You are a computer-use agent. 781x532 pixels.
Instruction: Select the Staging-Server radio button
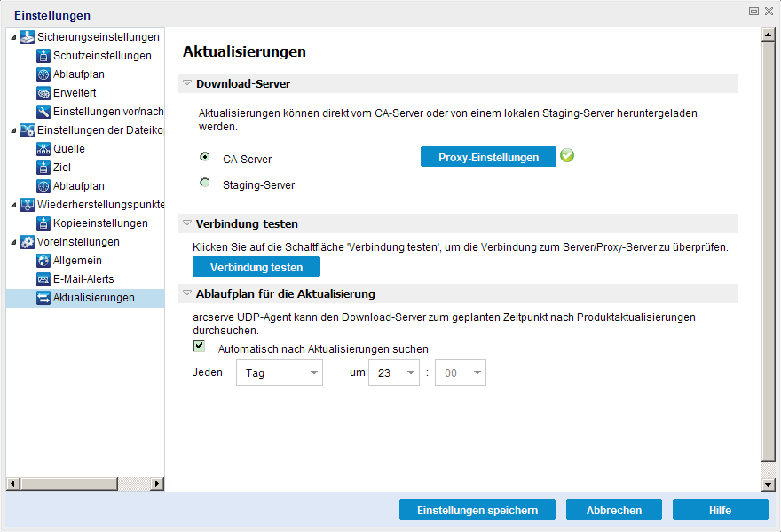205,184
